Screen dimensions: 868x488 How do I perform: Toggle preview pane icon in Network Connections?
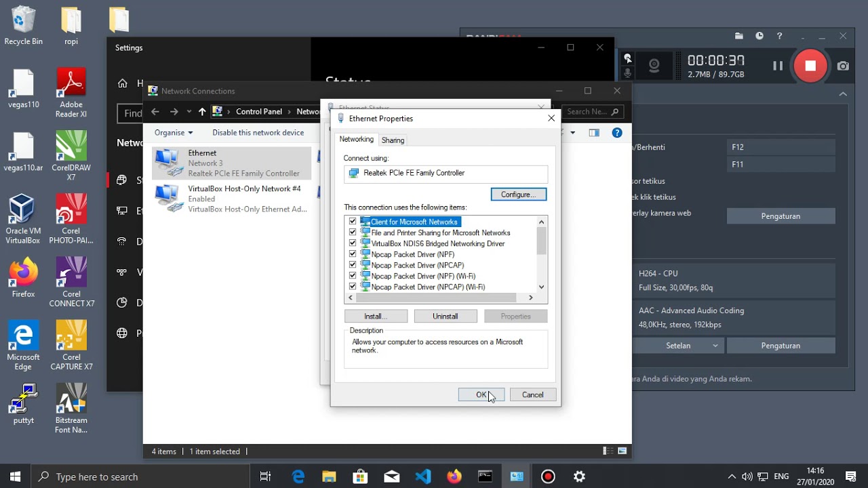tap(594, 133)
